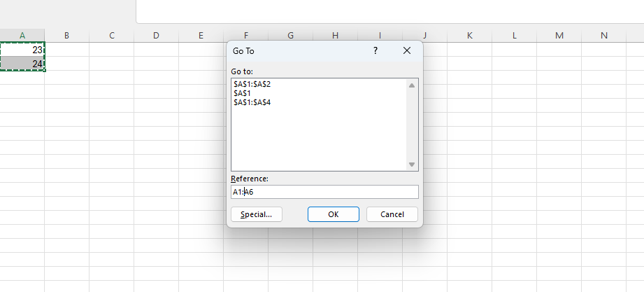The width and height of the screenshot is (644, 292).
Task: Select column K header
Action: coord(469,36)
